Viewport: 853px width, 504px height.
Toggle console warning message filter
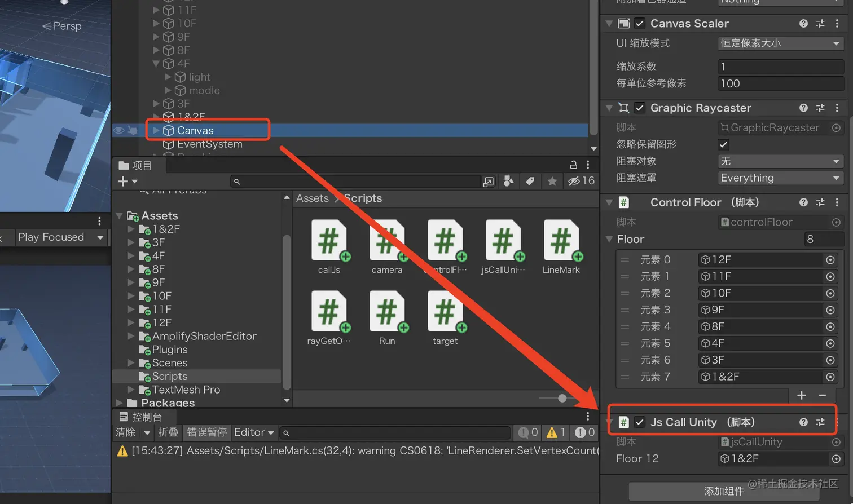pyautogui.click(x=556, y=432)
